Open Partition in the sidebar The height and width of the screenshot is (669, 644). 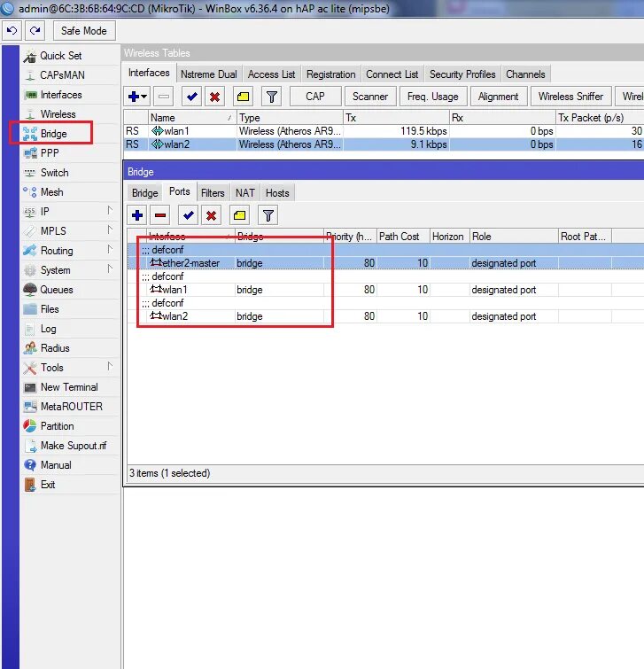click(x=58, y=426)
